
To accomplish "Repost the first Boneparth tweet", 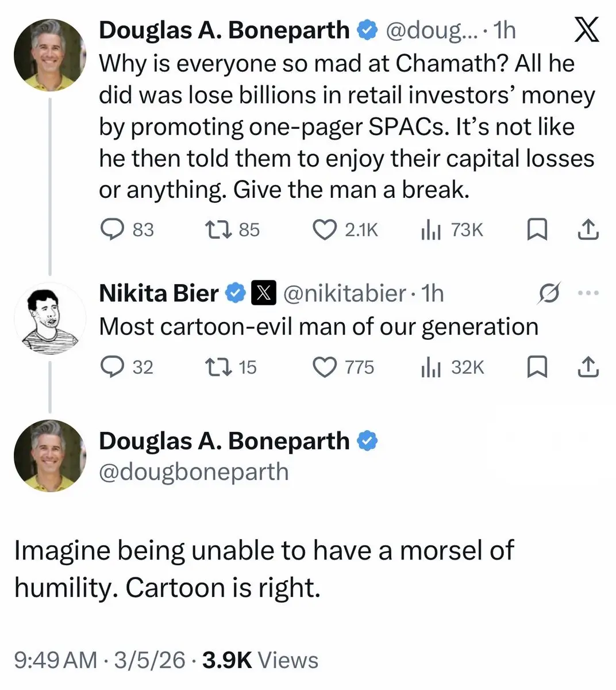I will click(218, 230).
